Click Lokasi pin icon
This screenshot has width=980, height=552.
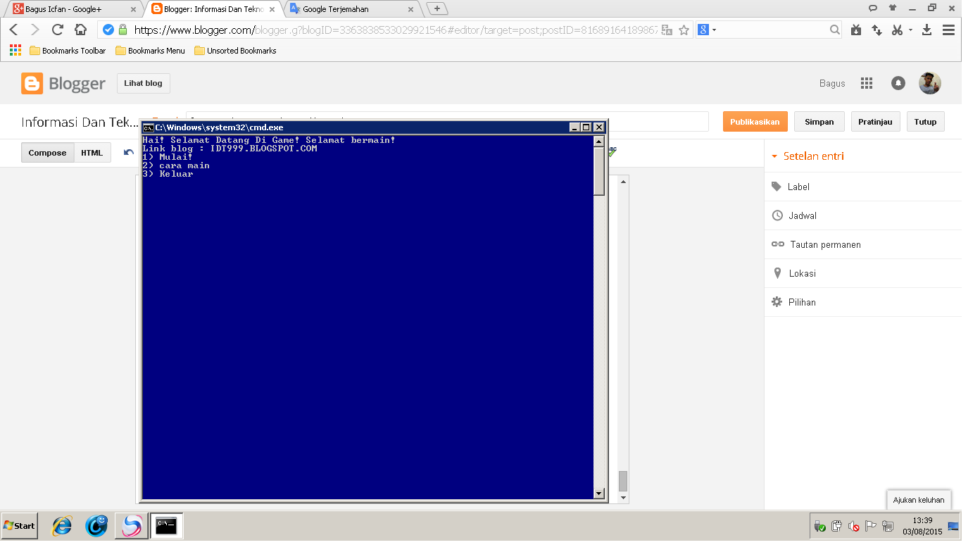click(777, 273)
